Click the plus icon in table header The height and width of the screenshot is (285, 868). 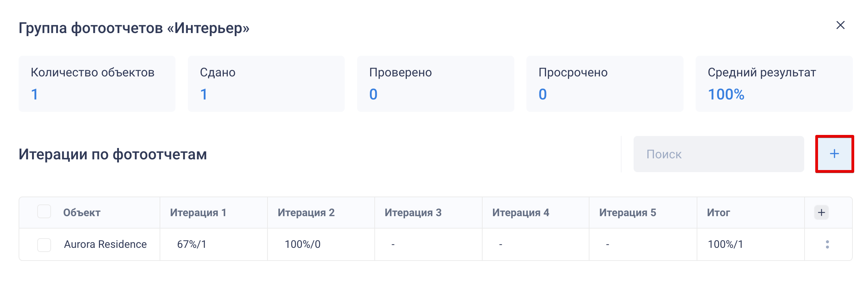click(821, 212)
